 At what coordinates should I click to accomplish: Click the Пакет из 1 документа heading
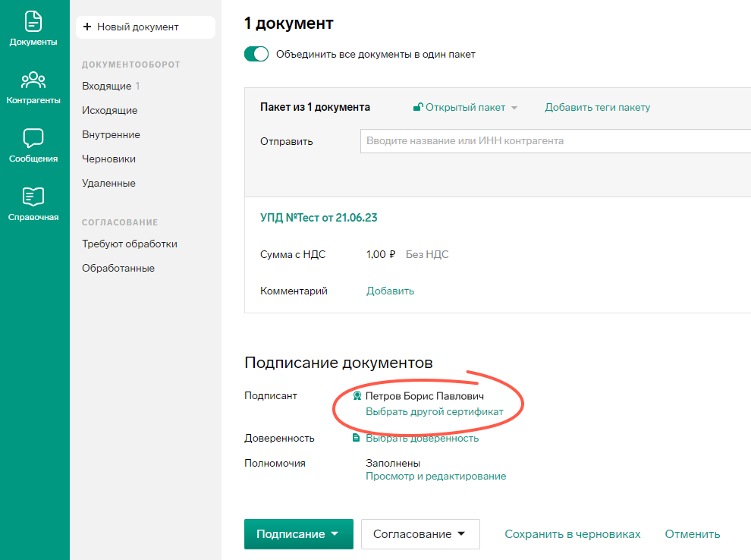coord(315,107)
